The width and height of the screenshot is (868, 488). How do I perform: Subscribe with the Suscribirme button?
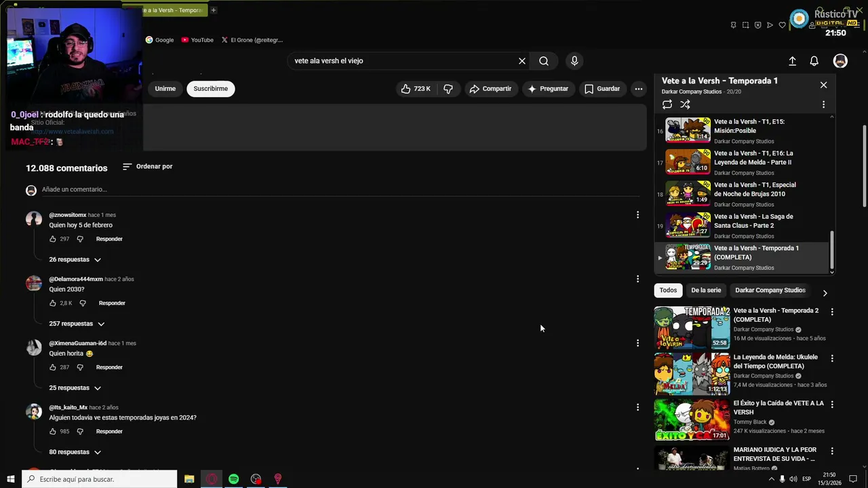[x=210, y=89]
